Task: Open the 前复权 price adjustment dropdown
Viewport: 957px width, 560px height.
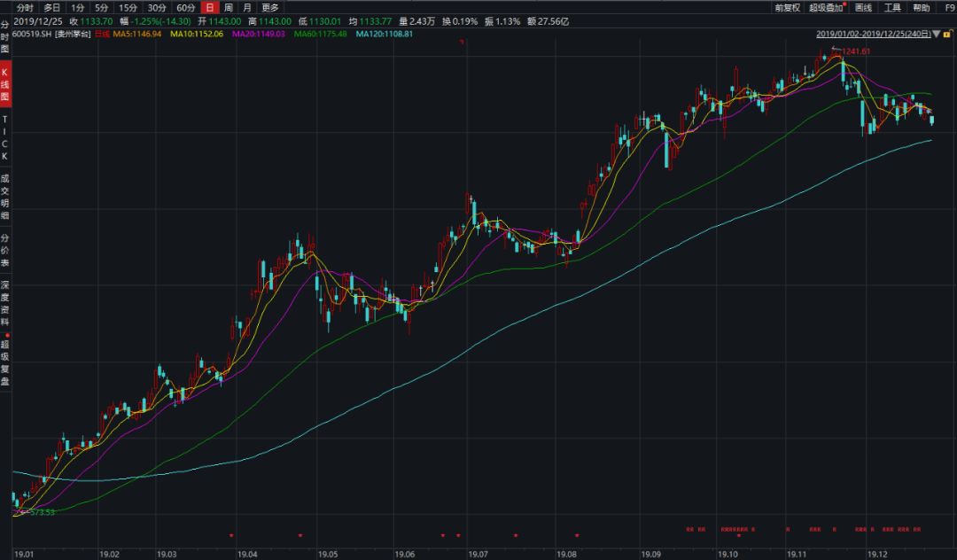Action: pos(786,7)
